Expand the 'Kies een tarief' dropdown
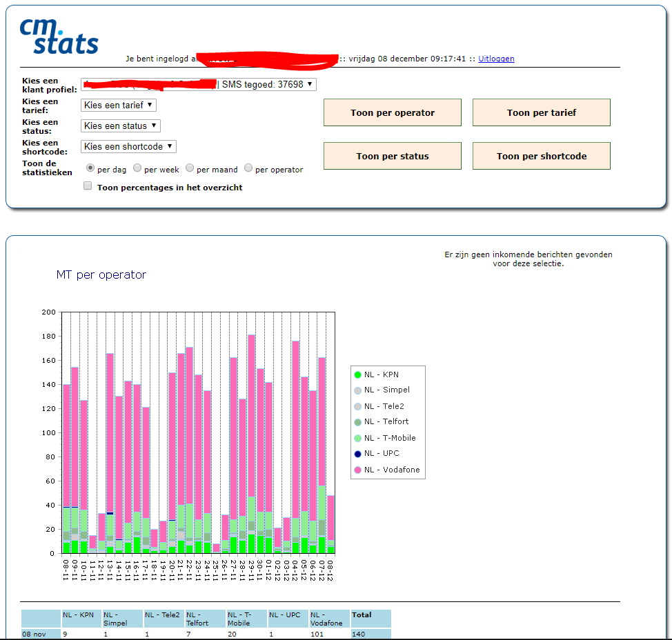Image resolution: width=672 pixels, height=640 pixels. click(x=119, y=105)
